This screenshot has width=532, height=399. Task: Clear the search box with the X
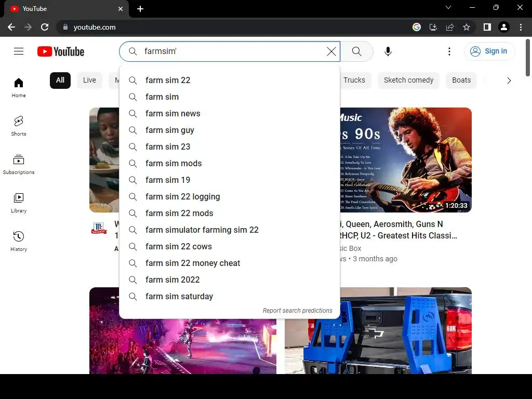tap(331, 51)
